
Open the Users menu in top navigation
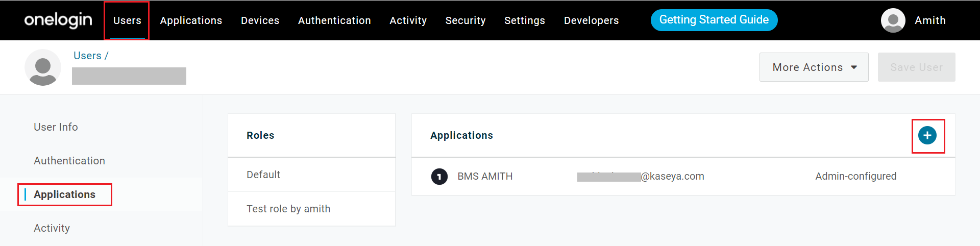click(x=127, y=20)
